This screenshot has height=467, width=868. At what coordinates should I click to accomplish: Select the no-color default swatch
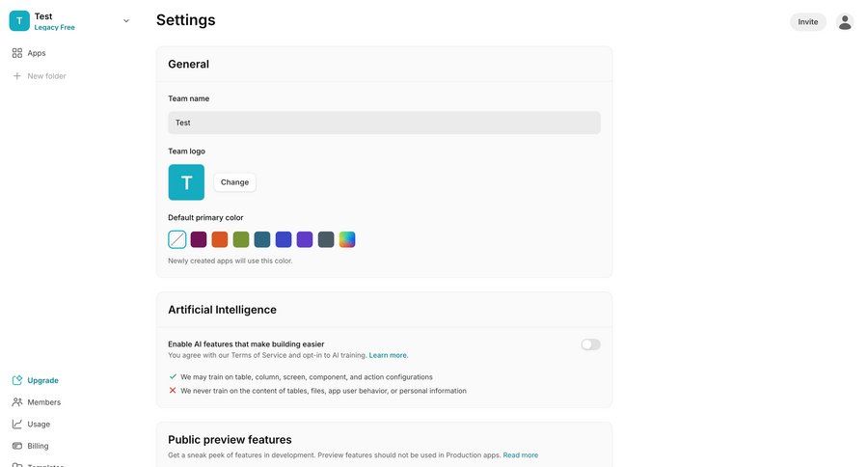pos(177,239)
